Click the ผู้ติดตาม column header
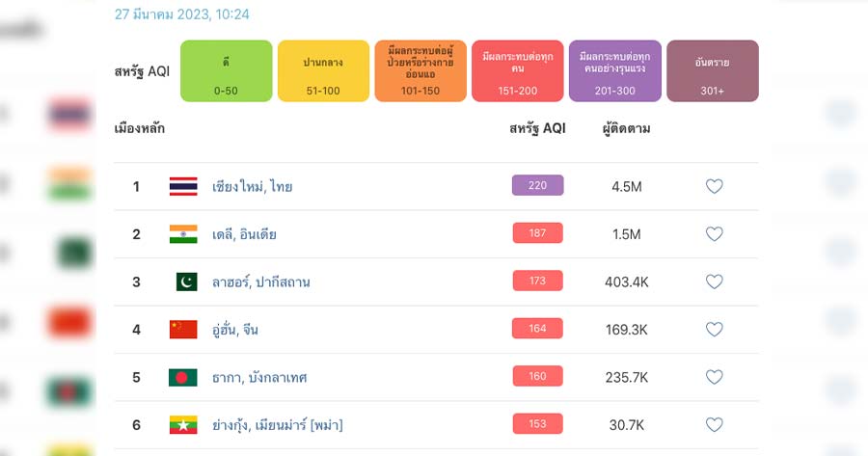Screen dimensions: 868x456 point(626,129)
